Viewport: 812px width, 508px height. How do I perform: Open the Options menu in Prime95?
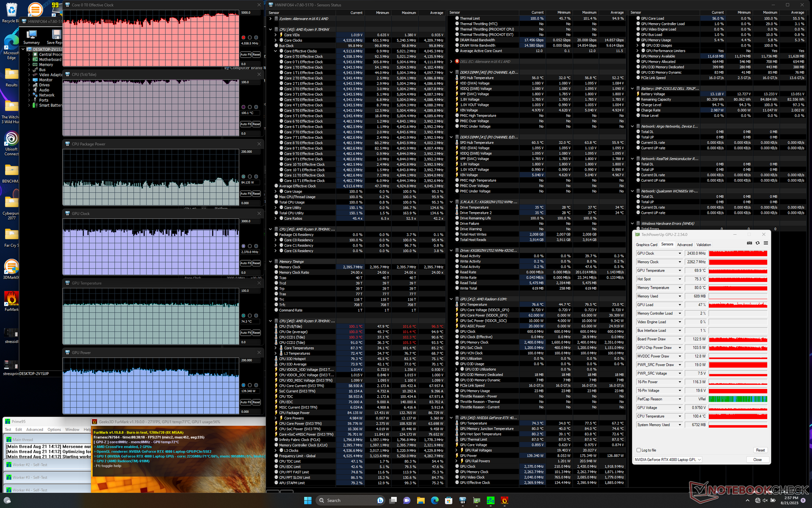tap(54, 429)
